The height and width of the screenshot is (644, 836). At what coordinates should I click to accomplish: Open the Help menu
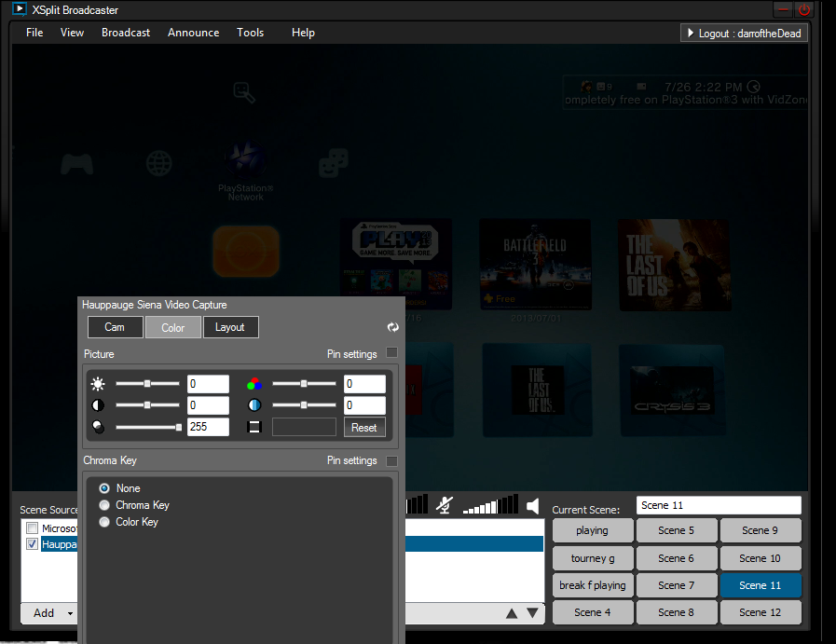coord(304,33)
